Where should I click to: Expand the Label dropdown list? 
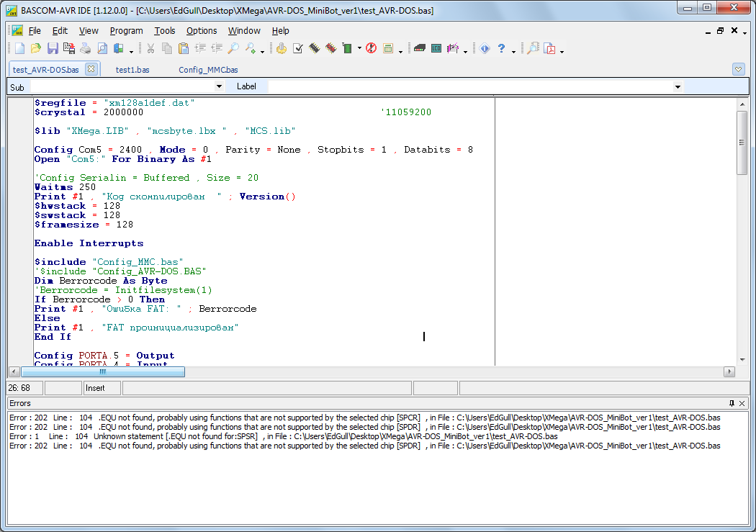pyautogui.click(x=678, y=86)
